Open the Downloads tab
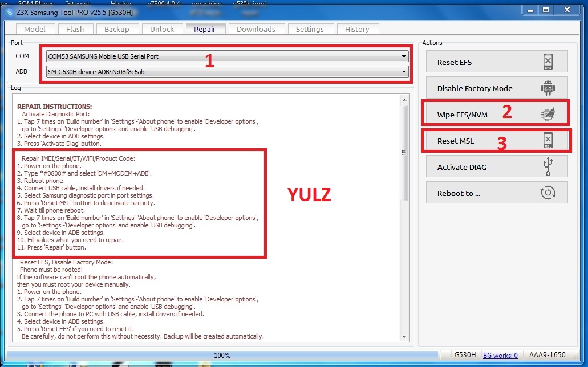 pos(256,29)
